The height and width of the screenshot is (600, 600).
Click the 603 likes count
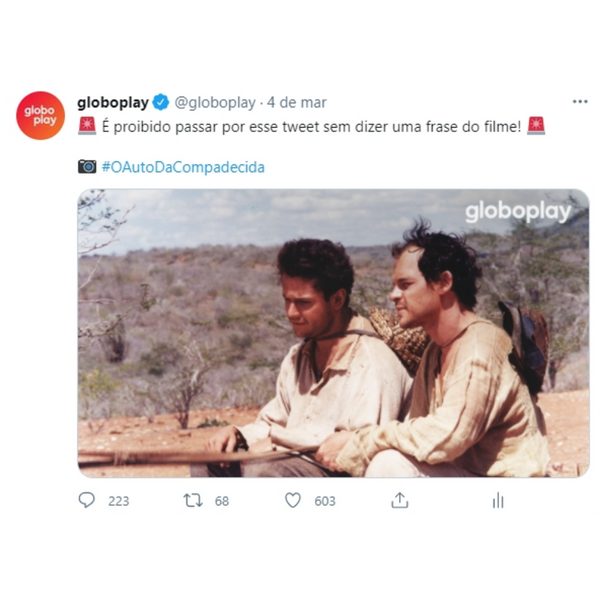pos(325,501)
